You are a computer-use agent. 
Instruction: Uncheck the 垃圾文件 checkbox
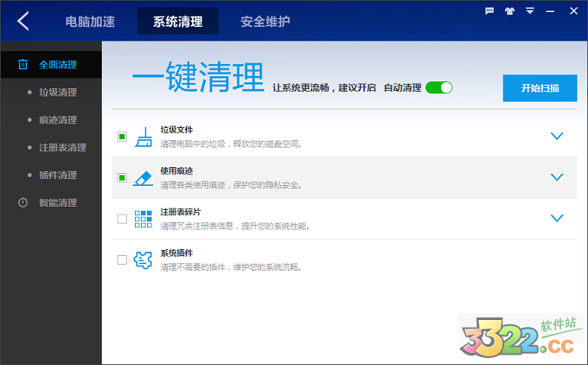tap(122, 137)
